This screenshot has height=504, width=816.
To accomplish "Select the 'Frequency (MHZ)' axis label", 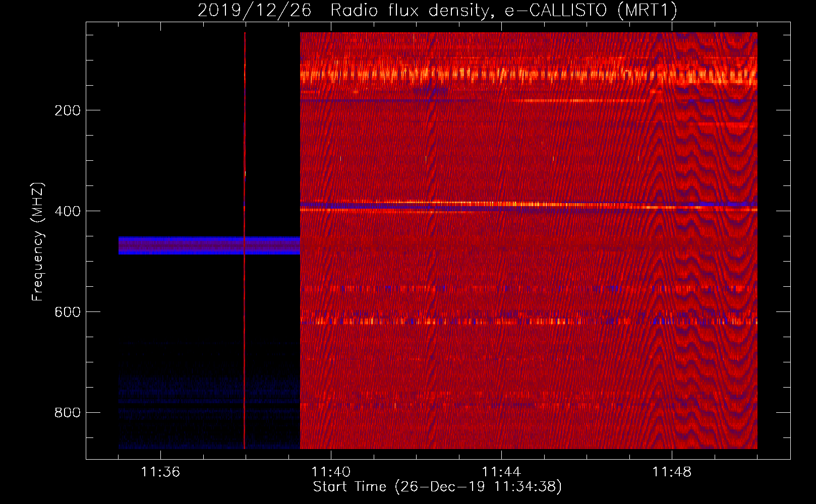I will (38, 242).
